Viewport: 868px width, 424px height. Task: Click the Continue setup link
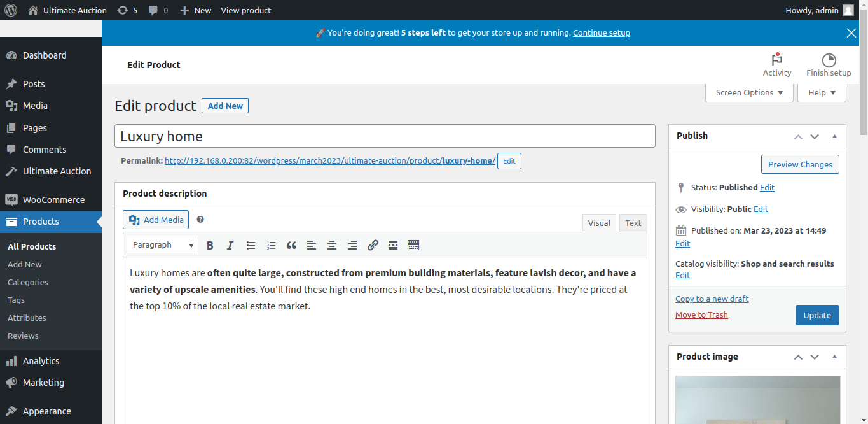(x=602, y=32)
